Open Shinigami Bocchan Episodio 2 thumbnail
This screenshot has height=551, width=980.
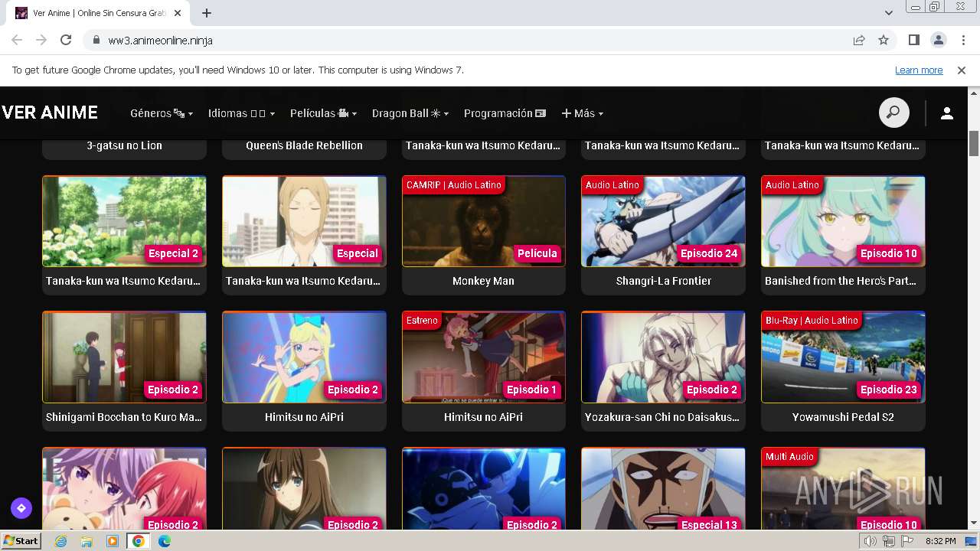(124, 357)
